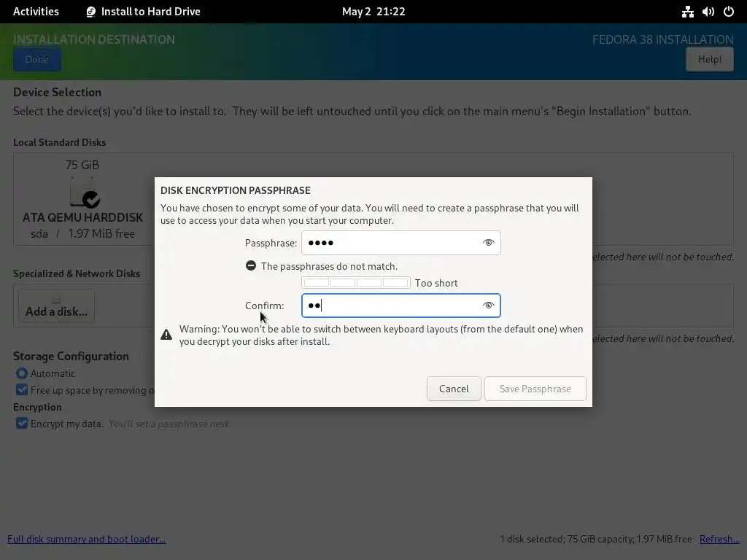Click the Done button

click(37, 60)
